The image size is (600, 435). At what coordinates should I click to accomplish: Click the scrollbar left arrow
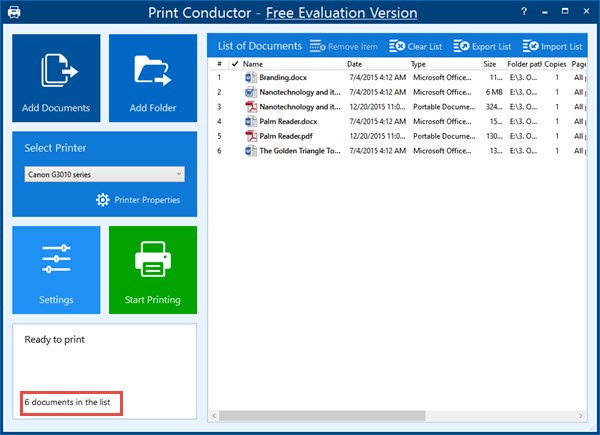pos(214,415)
